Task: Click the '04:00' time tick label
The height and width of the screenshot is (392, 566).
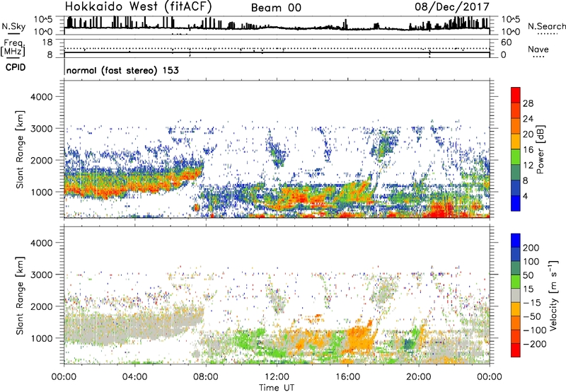Action: click(134, 377)
